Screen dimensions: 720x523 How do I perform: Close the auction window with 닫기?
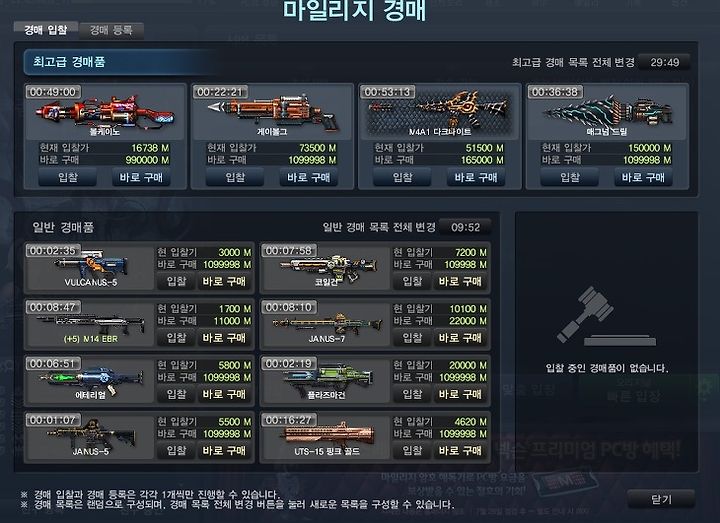coord(661,499)
